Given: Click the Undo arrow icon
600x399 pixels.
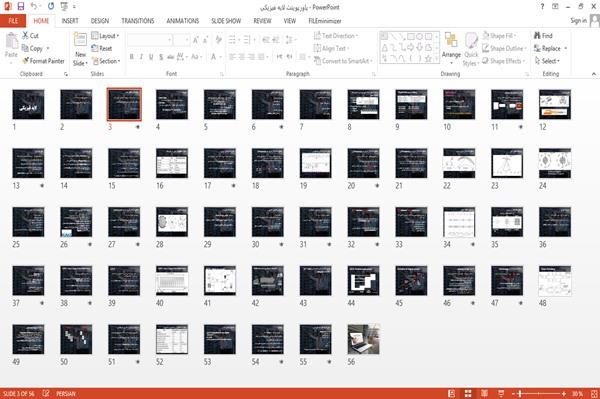Looking at the screenshot, I should [x=34, y=7].
